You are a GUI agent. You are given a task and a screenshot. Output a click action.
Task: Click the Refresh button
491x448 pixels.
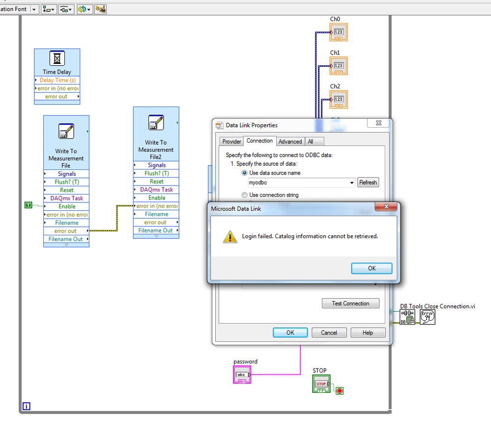click(368, 183)
